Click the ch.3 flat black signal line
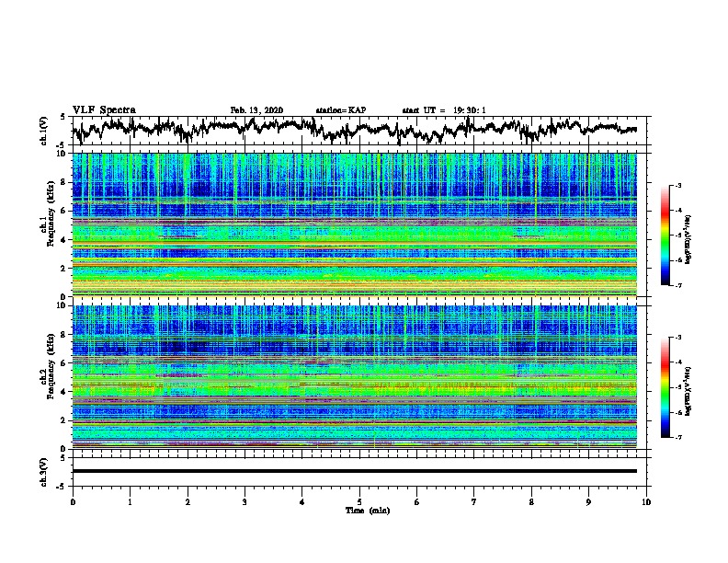Image resolution: width=728 pixels, height=563 pixels. pos(354,471)
